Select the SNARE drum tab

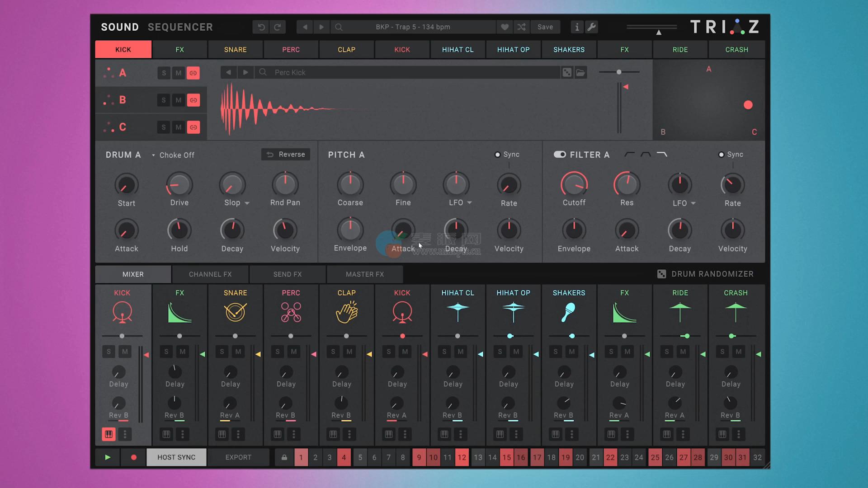235,50
